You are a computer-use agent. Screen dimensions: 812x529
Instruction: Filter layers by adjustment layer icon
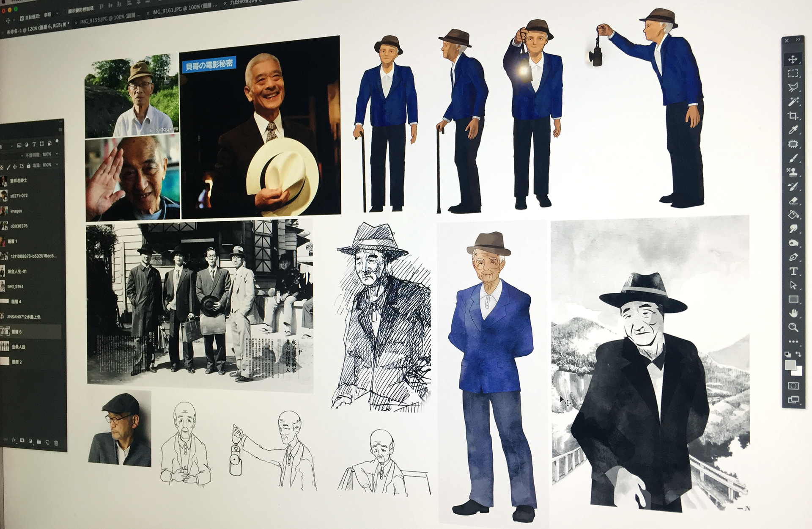pos(26,145)
